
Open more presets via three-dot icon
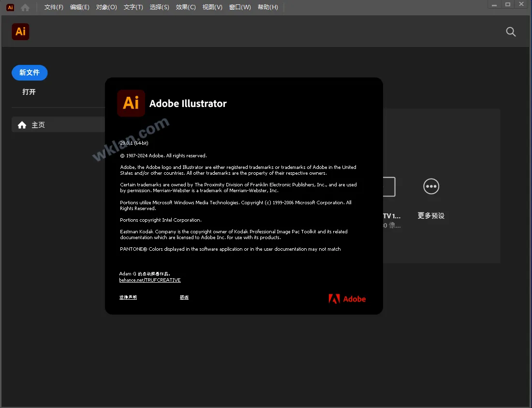pos(431,186)
